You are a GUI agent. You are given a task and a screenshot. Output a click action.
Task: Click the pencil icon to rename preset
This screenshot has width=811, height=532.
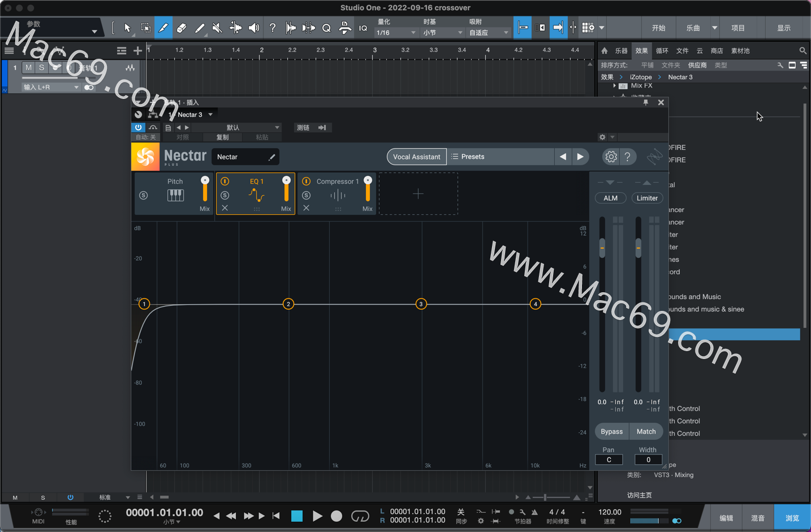click(x=271, y=157)
